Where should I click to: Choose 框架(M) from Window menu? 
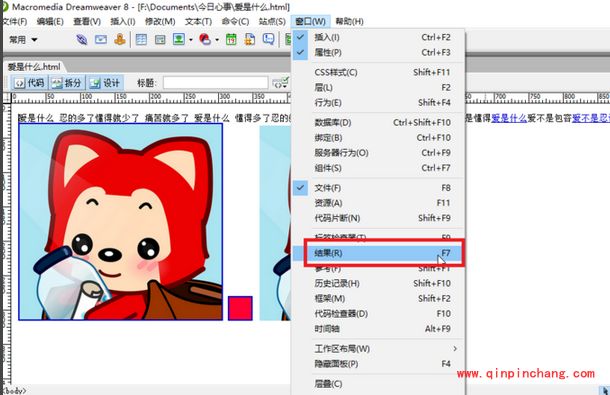coord(378,298)
